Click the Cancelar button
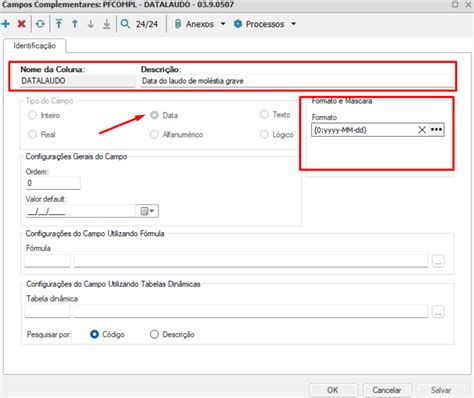 [387, 390]
